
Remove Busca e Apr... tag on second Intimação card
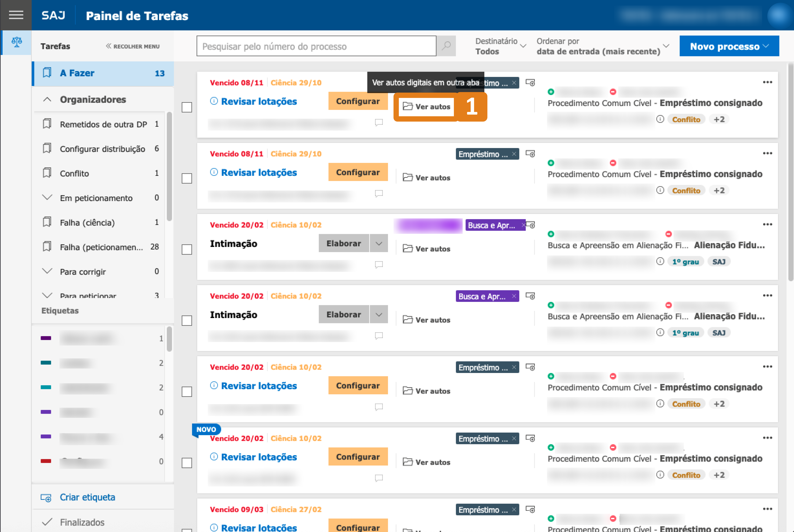pos(514,296)
